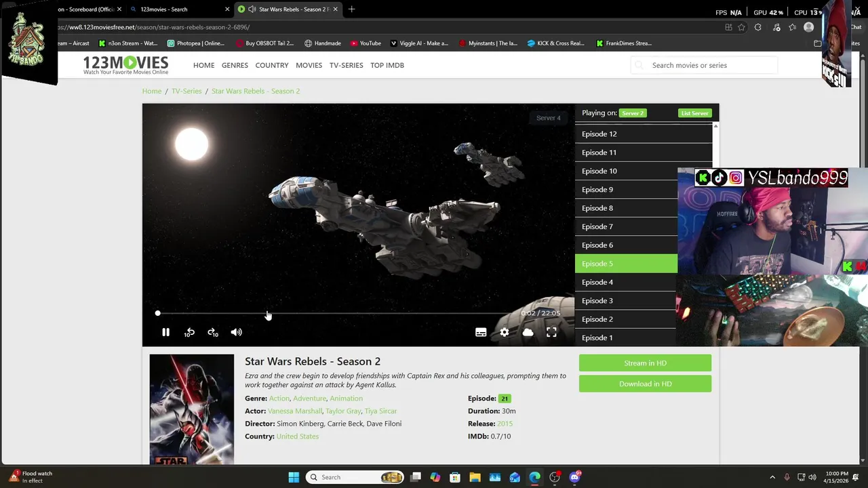Click the 123Movies site logo
This screenshot has height=488, width=868.
click(x=125, y=65)
